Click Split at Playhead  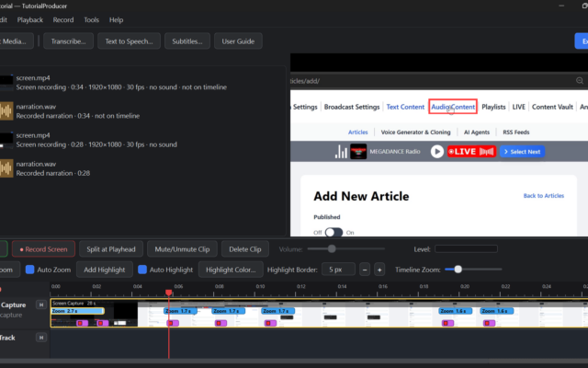click(111, 249)
